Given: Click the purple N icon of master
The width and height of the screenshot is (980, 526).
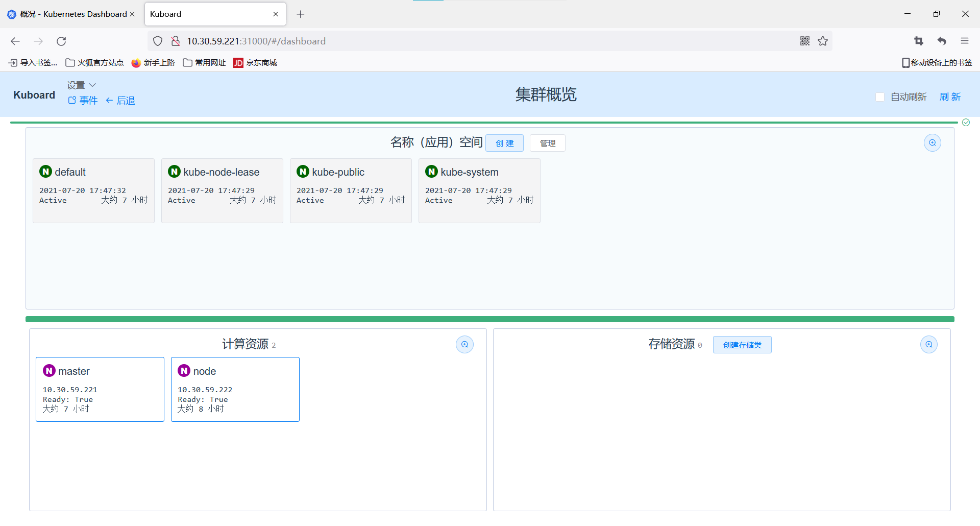Looking at the screenshot, I should point(50,371).
